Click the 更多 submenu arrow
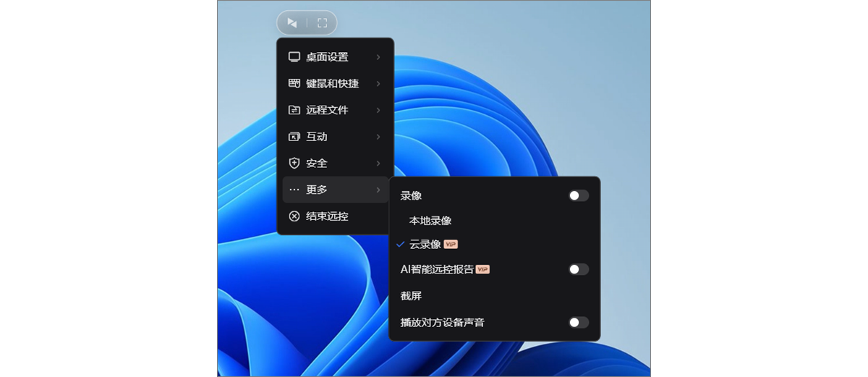The height and width of the screenshot is (377, 868). coord(378,190)
